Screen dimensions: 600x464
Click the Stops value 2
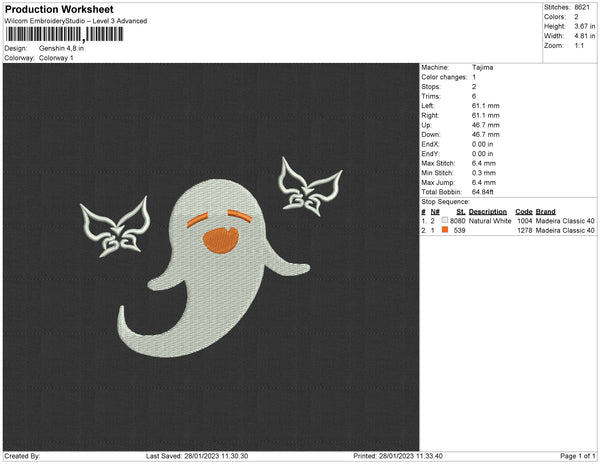click(x=474, y=86)
